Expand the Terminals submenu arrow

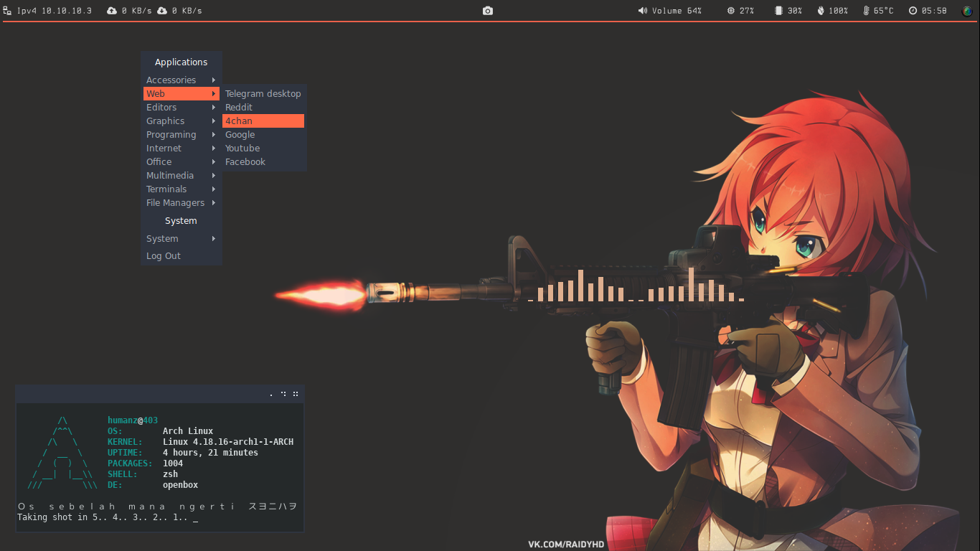pos(214,189)
